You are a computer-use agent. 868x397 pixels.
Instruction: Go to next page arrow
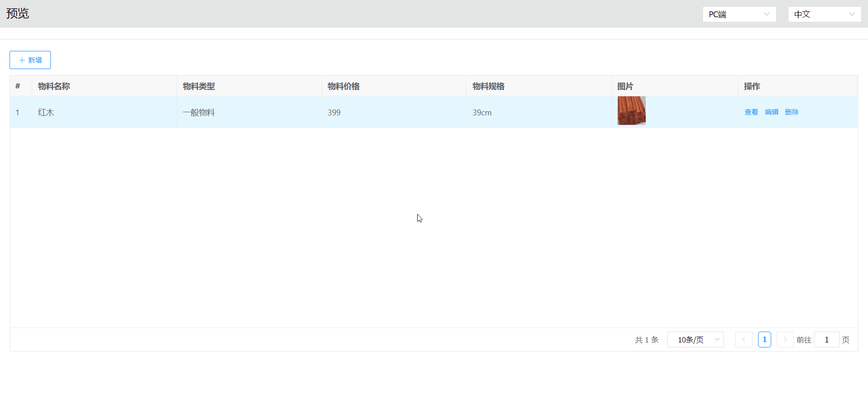point(785,340)
